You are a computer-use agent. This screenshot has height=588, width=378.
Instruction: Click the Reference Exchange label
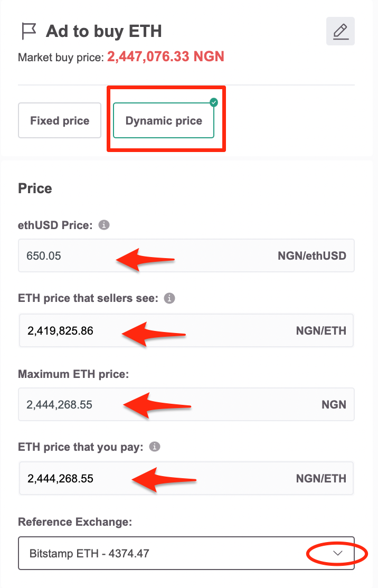[75, 521]
